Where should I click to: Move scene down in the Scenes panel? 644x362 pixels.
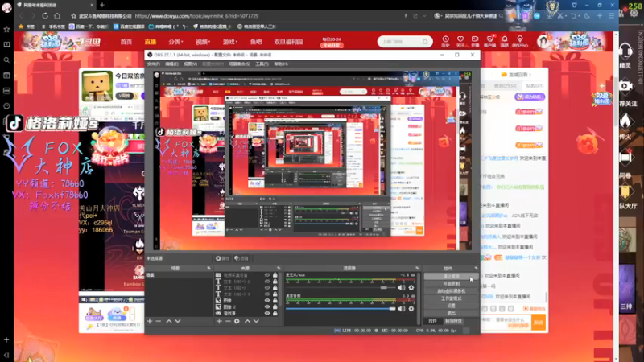[x=178, y=321]
